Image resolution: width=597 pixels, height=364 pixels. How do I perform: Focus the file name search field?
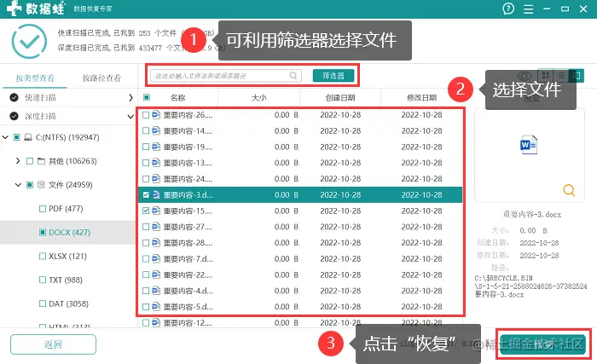click(226, 75)
